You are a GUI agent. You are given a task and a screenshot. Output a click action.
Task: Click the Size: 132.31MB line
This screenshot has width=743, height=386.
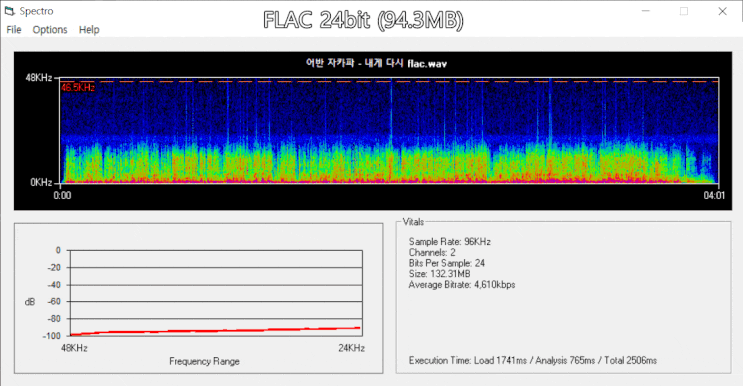click(x=439, y=274)
